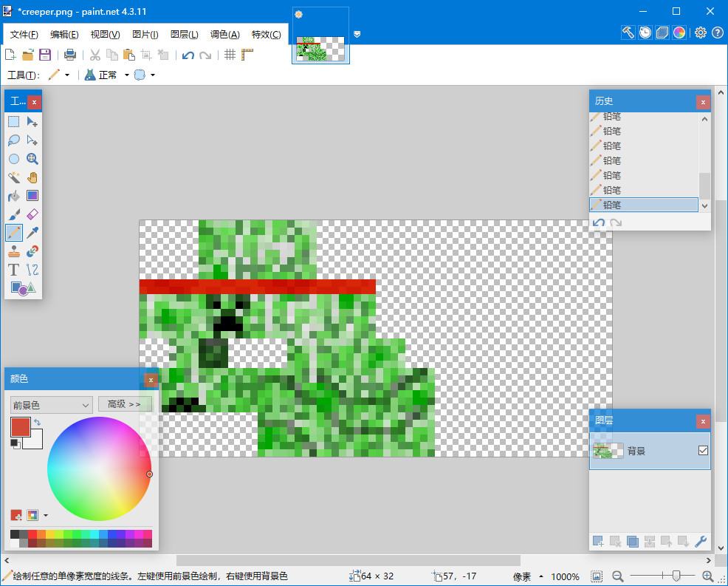Select the Paintbrush tool

14,214
